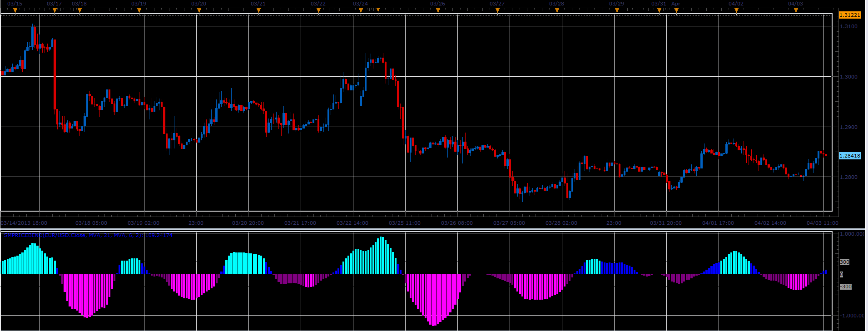Click the 04/03 11:00 time axis label
Screen dimensions: 868x331
click(823, 223)
